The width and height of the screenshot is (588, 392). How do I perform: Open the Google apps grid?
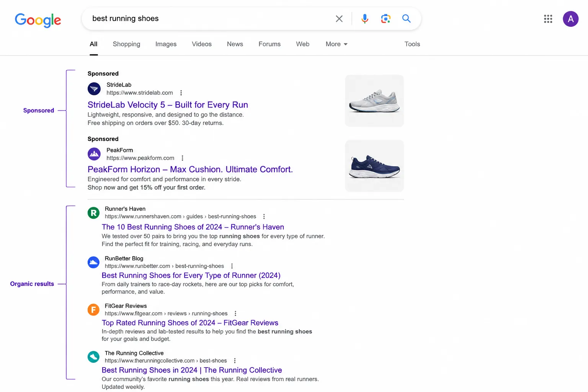coord(548,19)
